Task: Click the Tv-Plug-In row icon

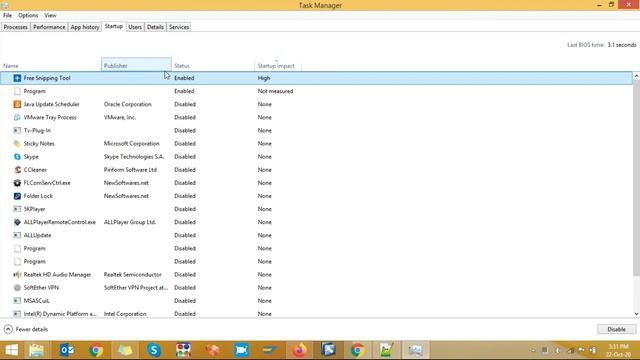Action: coord(17,130)
